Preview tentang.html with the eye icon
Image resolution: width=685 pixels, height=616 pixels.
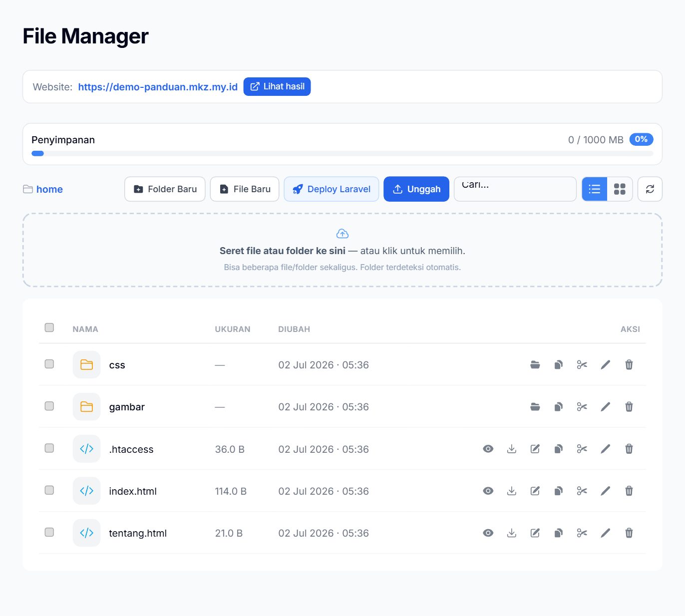[x=488, y=533]
